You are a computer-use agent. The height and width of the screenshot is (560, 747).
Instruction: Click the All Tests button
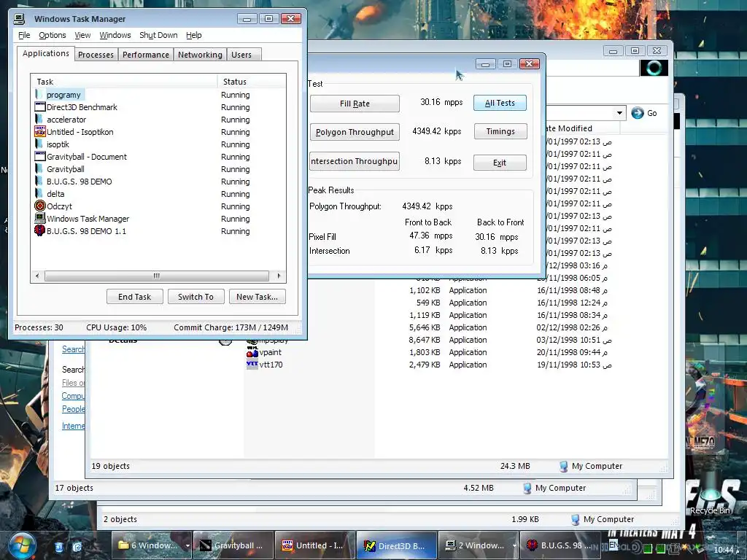(x=500, y=103)
